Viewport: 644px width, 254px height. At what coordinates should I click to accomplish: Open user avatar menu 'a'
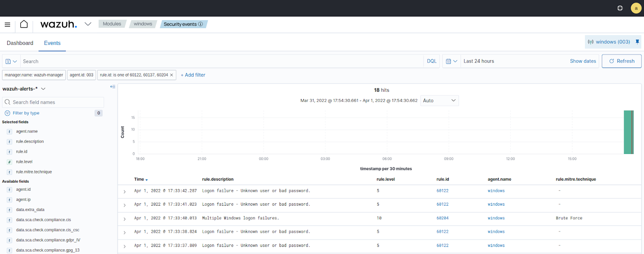636,8
